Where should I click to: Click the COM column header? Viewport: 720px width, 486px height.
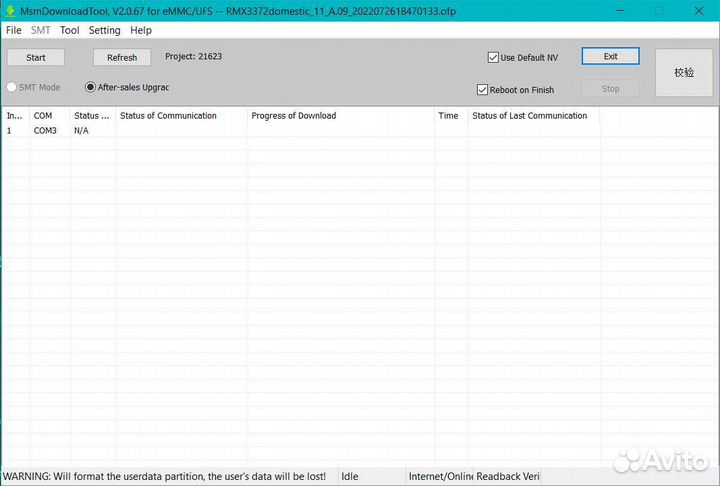(x=43, y=116)
